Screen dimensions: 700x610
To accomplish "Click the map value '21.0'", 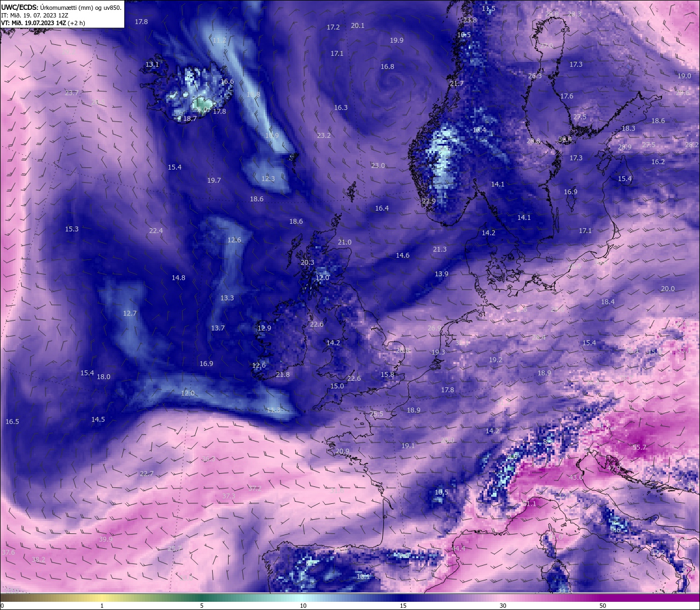I will click(345, 242).
